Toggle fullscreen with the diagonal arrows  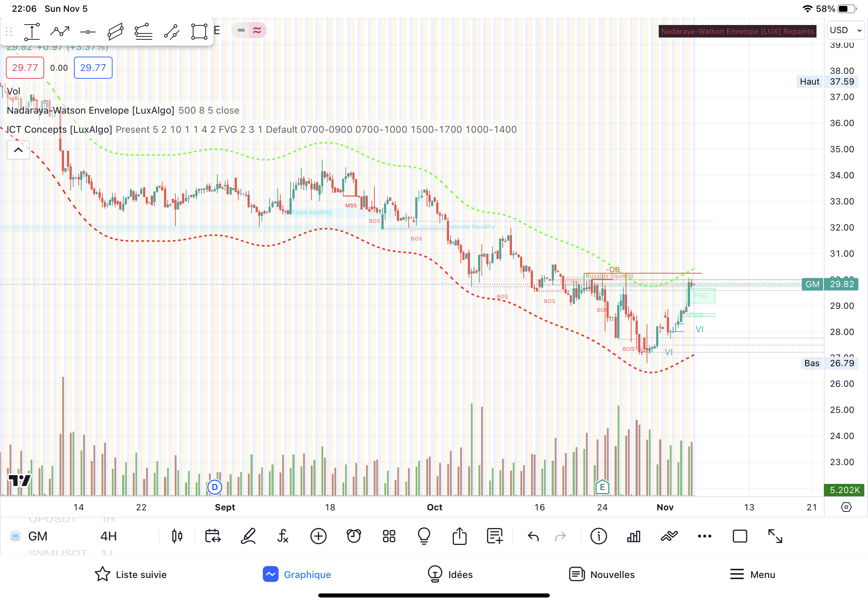775,536
